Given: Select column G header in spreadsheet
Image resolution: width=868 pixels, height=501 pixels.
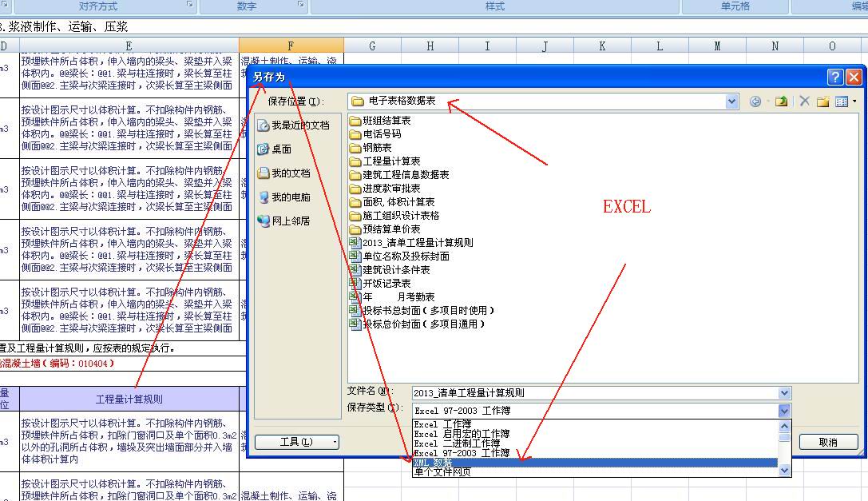Looking at the screenshot, I should 372,46.
